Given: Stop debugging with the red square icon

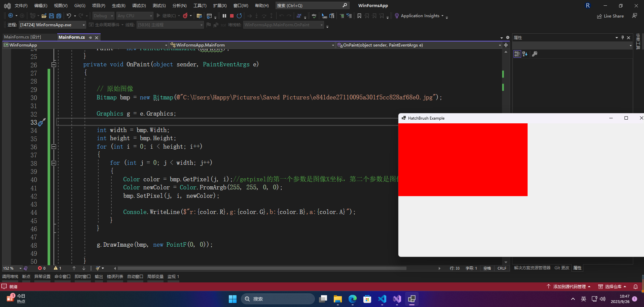Looking at the screenshot, I should (232, 16).
